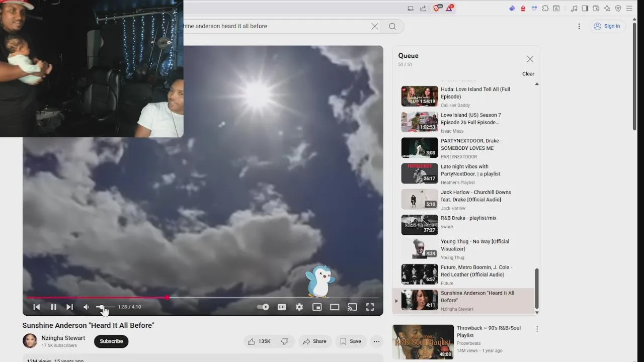Open Brave Wallet icon
This screenshot has height=362, width=644.
[x=596, y=8]
